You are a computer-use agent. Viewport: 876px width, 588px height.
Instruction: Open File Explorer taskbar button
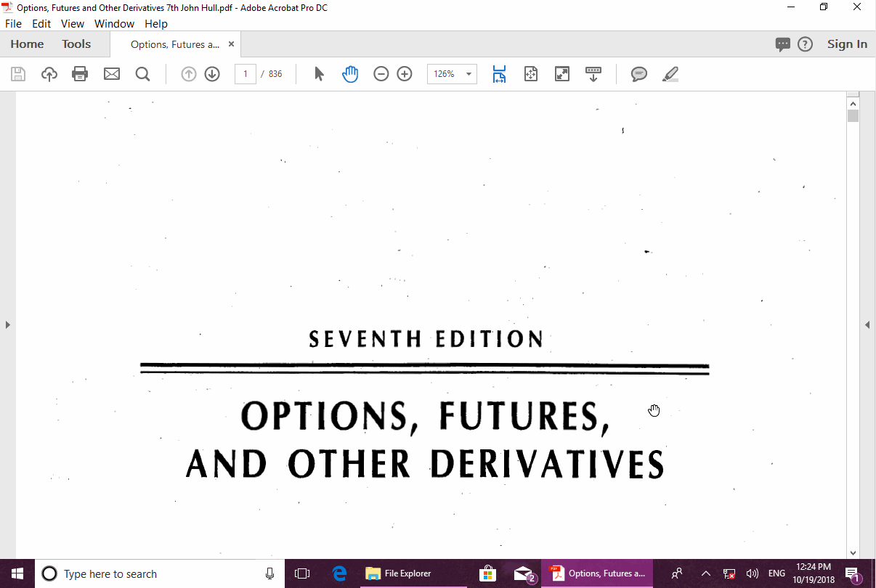click(x=413, y=573)
